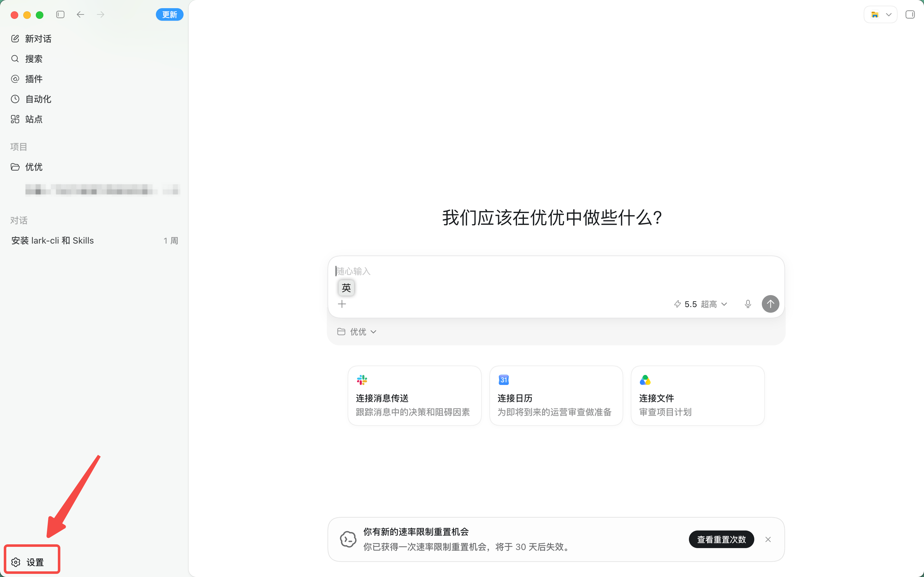The width and height of the screenshot is (924, 577).
Task: Select the 连接文件 Drive card
Action: pyautogui.click(x=698, y=396)
